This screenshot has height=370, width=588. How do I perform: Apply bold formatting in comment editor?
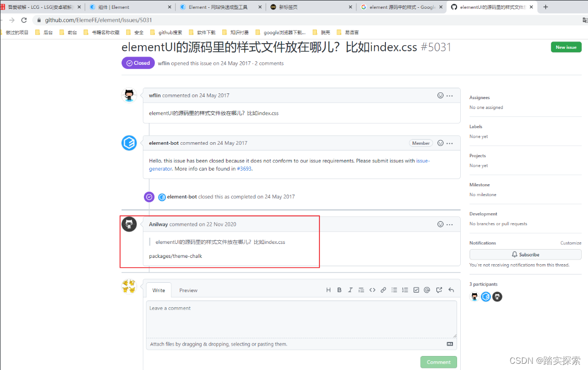pos(339,290)
